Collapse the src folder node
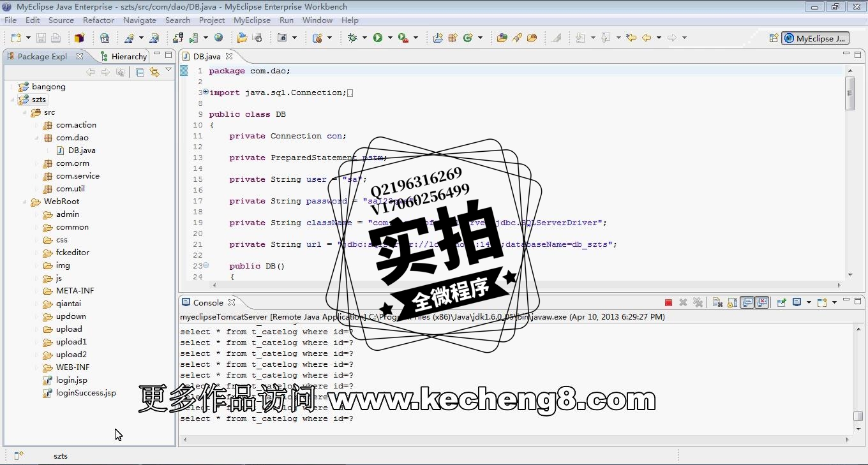 coord(24,112)
